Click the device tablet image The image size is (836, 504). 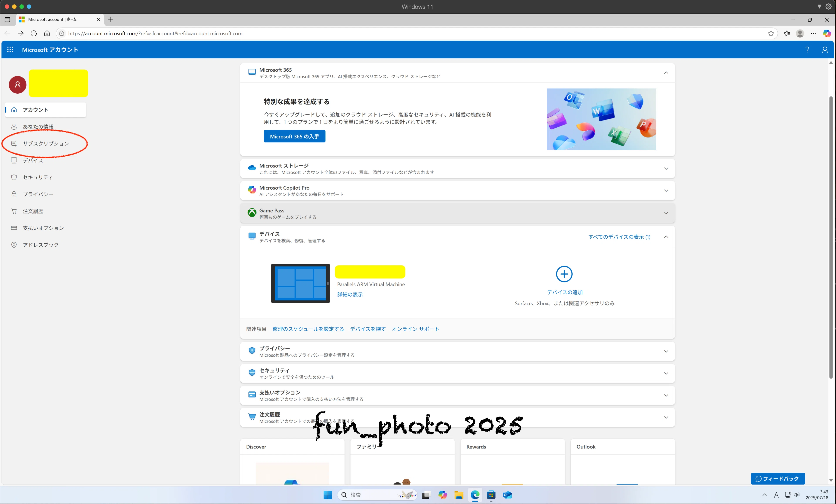pyautogui.click(x=300, y=283)
